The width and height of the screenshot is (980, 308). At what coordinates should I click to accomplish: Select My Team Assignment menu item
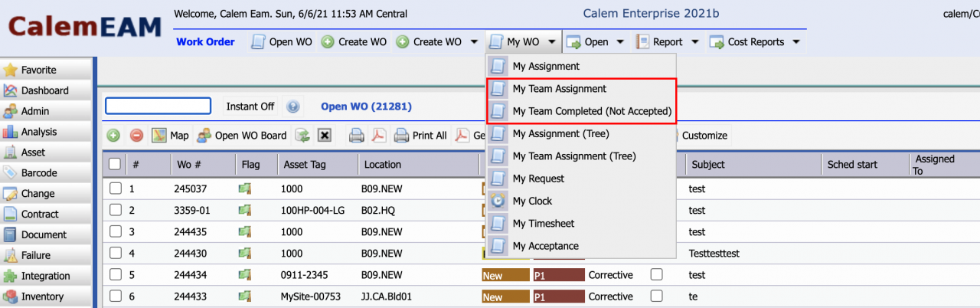(x=581, y=89)
